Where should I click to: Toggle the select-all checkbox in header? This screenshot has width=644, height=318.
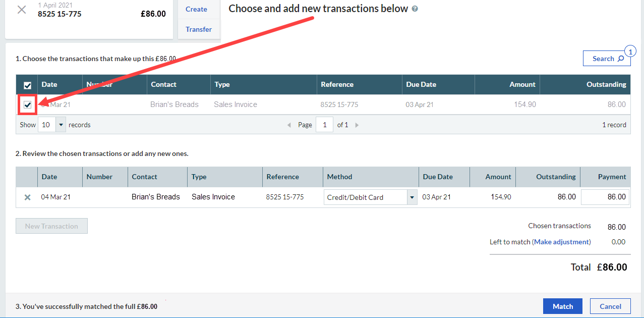click(x=28, y=85)
